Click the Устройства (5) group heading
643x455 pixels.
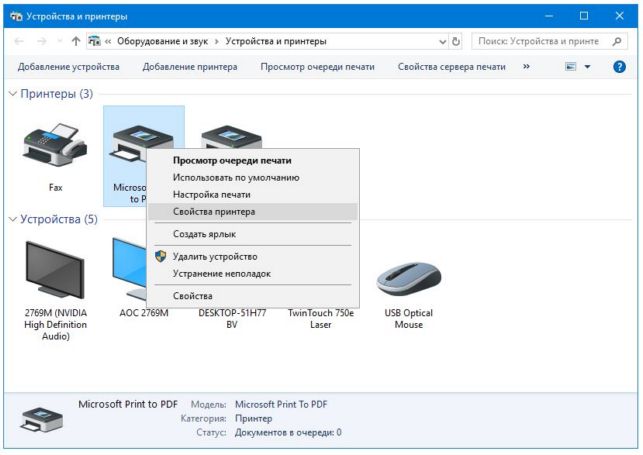pos(59,219)
